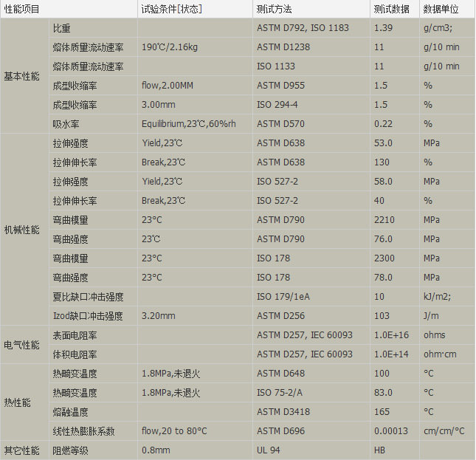Viewport: 476px width, 460px height.
Task: Click the 'ASTM D570' method cell
Action: click(311, 124)
